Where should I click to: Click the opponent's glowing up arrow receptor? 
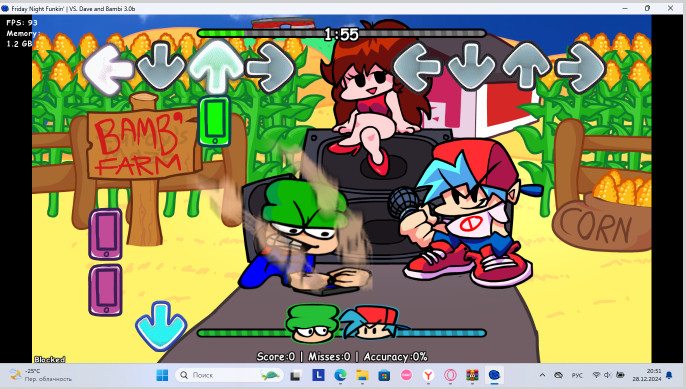pyautogui.click(x=217, y=66)
